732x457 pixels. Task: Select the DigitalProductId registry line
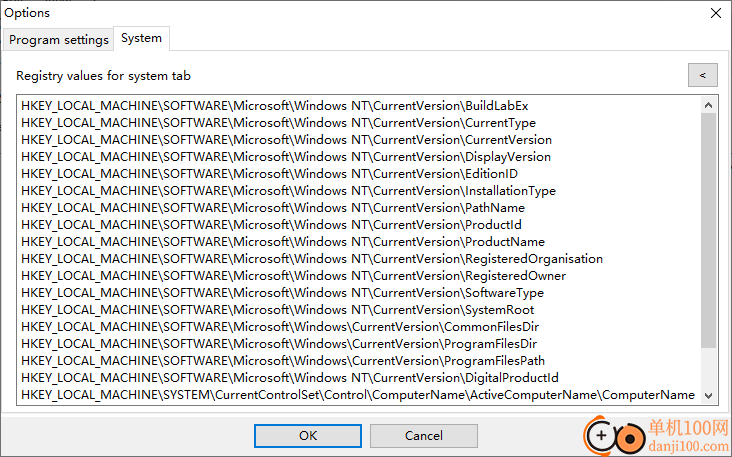(x=290, y=378)
